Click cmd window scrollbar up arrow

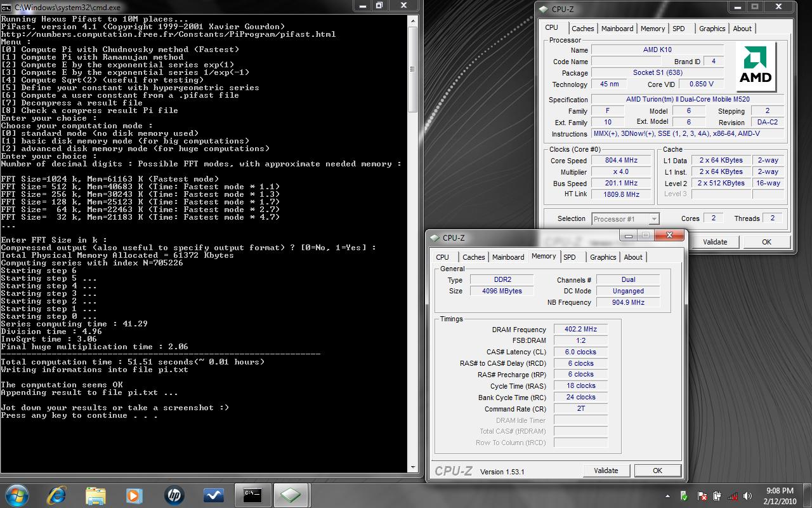(412, 21)
